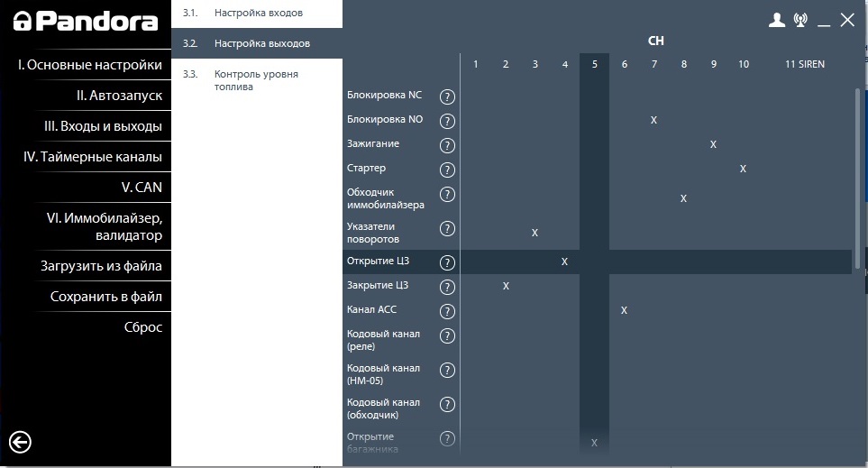
Task: Show help for Указатели поворотов
Action: click(x=447, y=229)
